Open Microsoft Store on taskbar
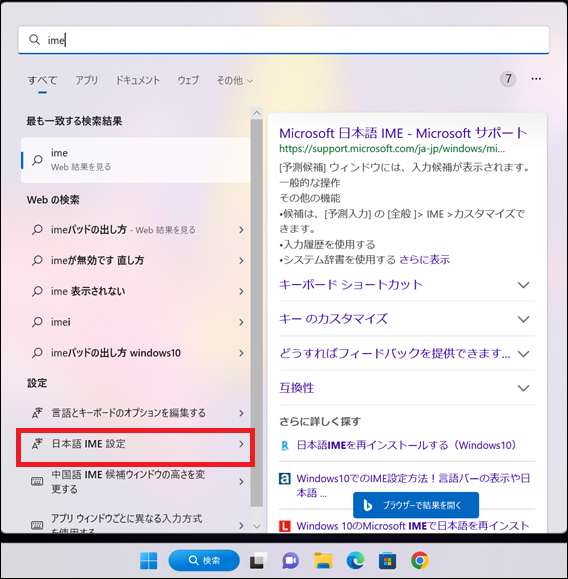The width and height of the screenshot is (568, 579). tap(387, 561)
